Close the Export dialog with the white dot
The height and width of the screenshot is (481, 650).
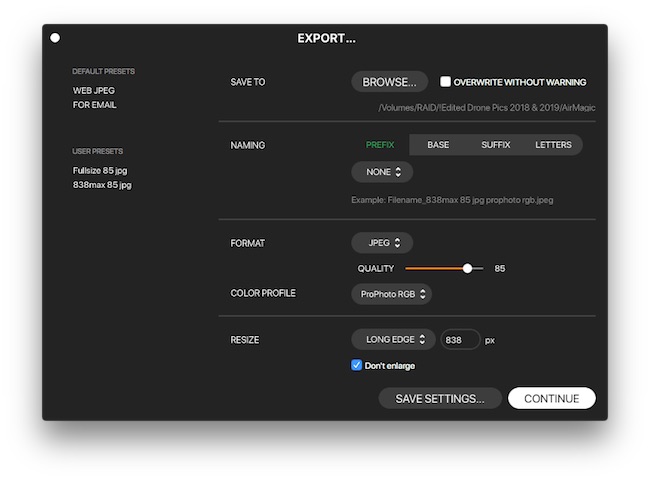point(55,38)
